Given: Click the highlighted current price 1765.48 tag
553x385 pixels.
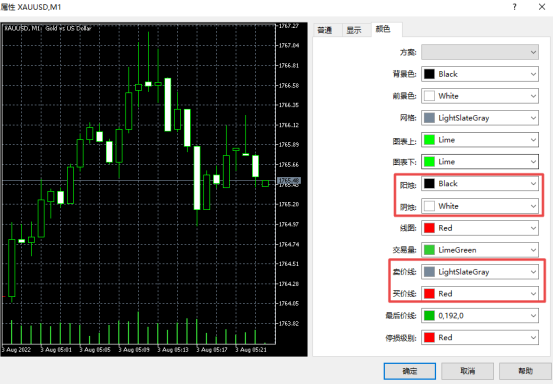Looking at the screenshot, I should point(289,181).
